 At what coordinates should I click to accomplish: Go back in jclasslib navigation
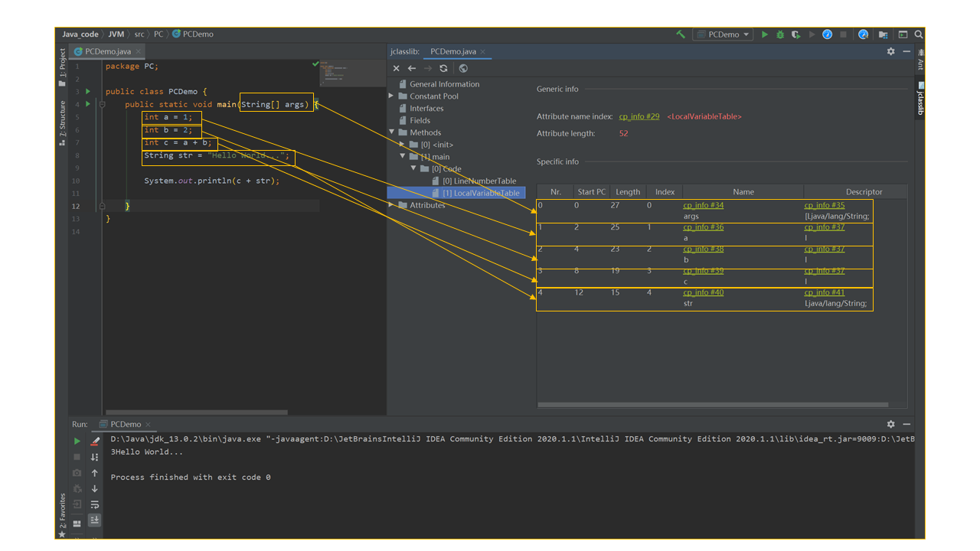[x=412, y=68]
